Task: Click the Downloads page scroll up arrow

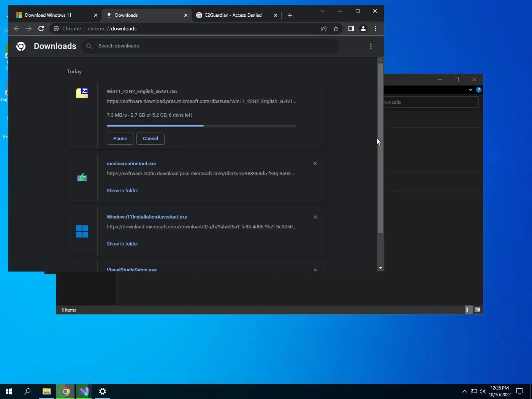Action: [x=380, y=60]
